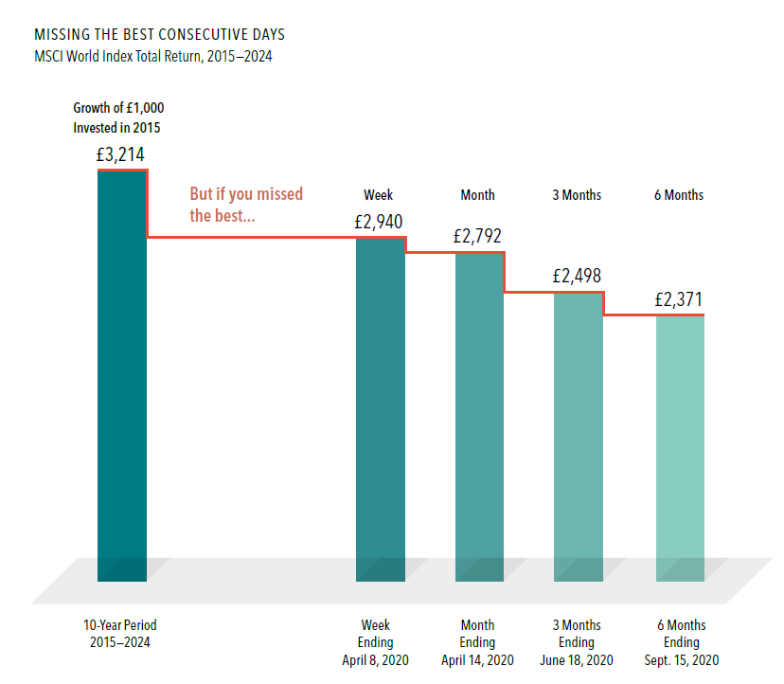Click the '3 Months Ending June 18, 2020' label
Viewport: 784px width, 684px height.
click(577, 643)
